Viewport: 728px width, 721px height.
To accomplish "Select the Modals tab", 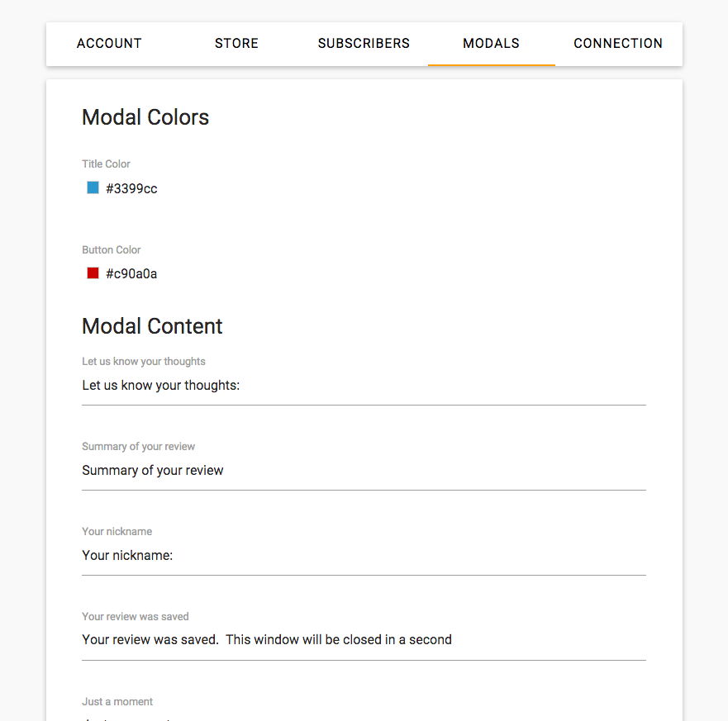I will click(491, 44).
